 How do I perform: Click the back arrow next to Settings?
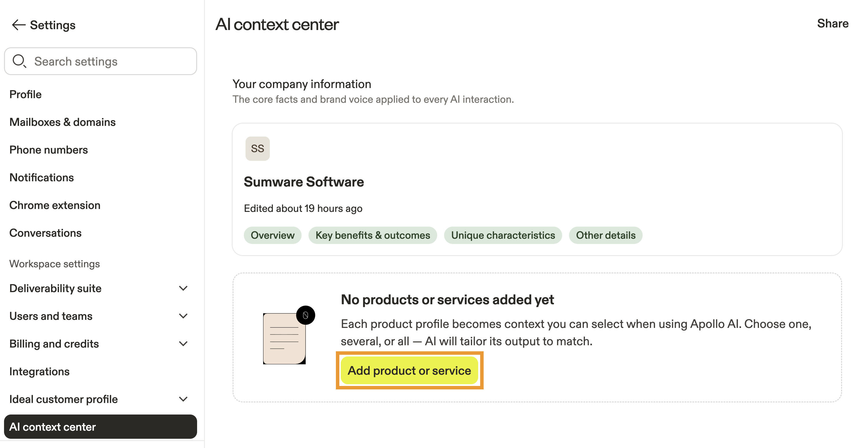point(18,25)
